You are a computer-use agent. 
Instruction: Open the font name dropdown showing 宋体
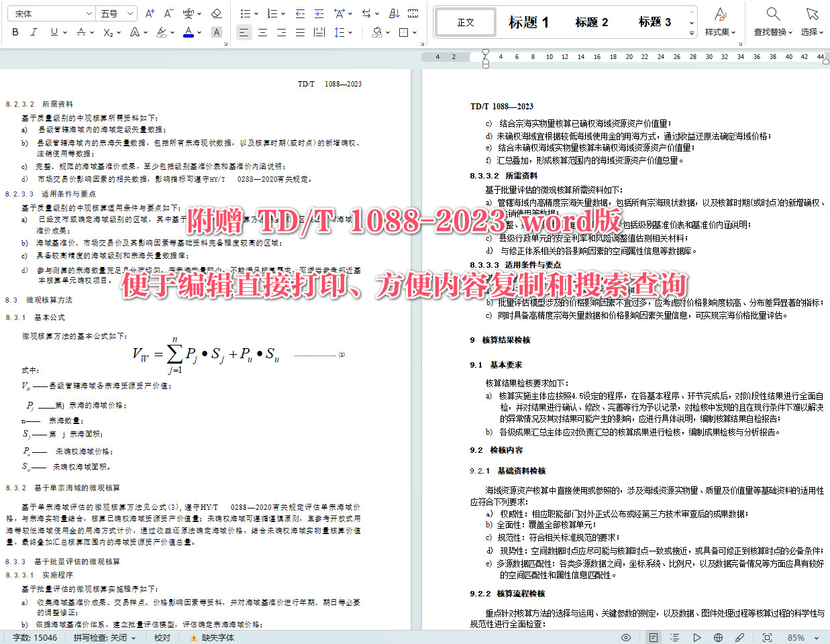coord(50,13)
